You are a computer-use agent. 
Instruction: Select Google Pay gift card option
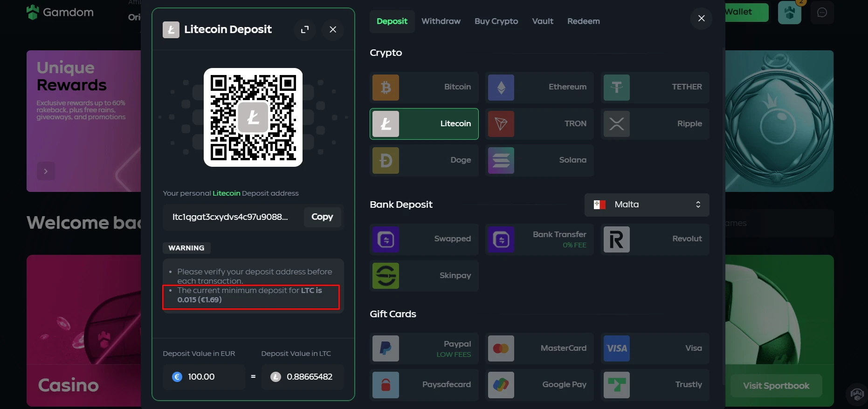539,385
